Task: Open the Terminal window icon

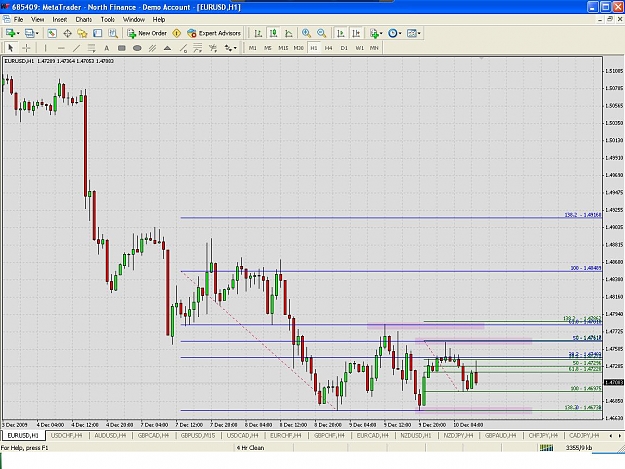Action: (x=98, y=33)
